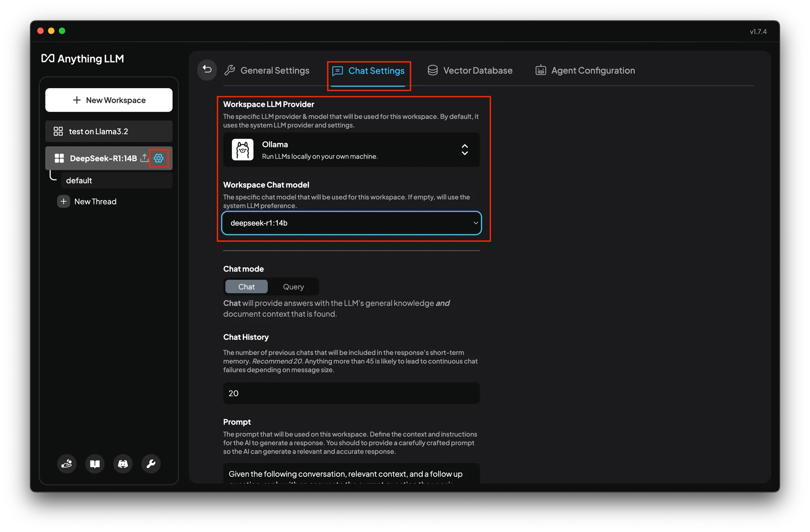Click the upload documents icon for DeepSeek-R1:14B
This screenshot has height=532, width=810.
144,158
